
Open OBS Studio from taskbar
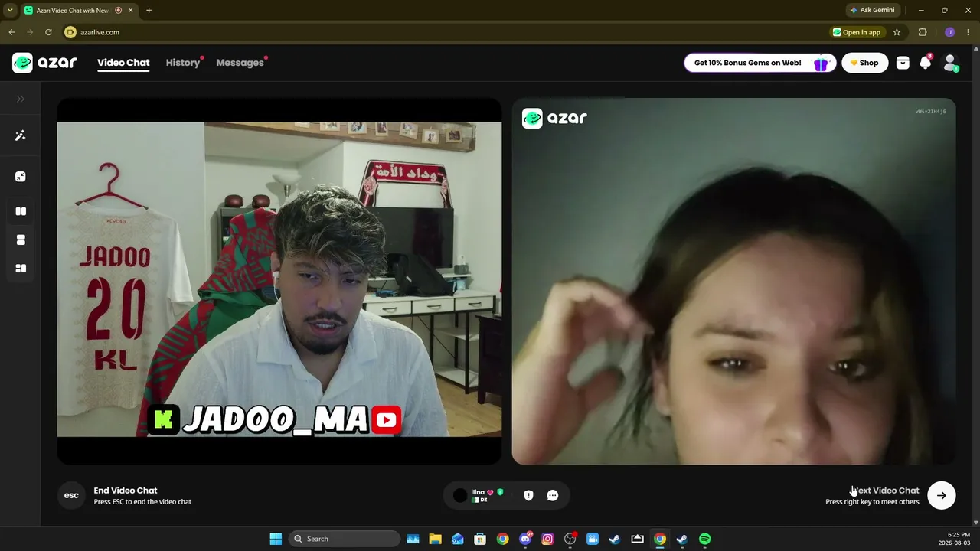(570, 539)
